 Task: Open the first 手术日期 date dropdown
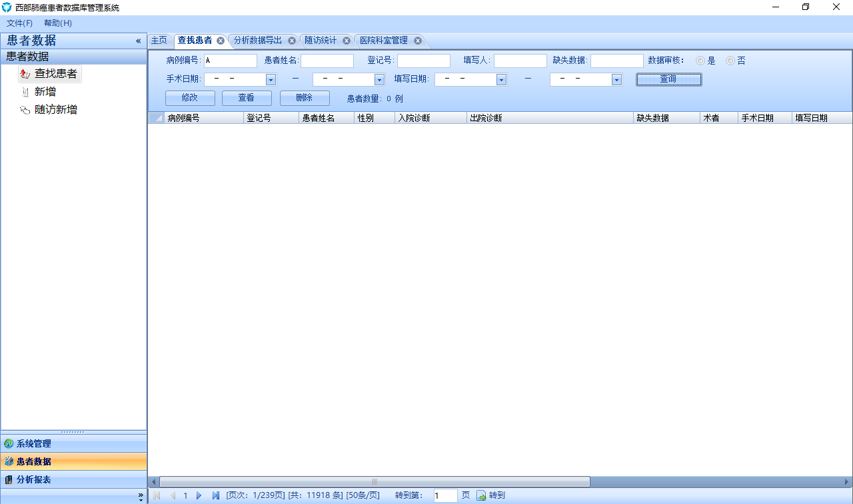click(x=270, y=79)
